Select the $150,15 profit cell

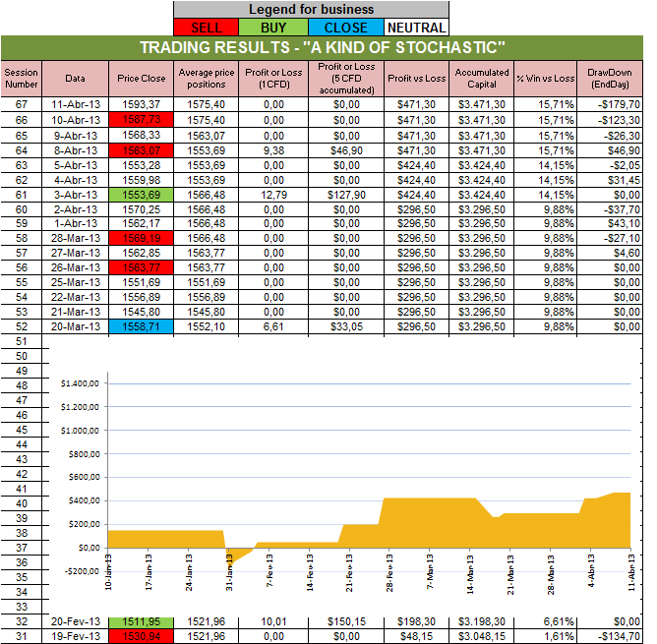[346, 621]
